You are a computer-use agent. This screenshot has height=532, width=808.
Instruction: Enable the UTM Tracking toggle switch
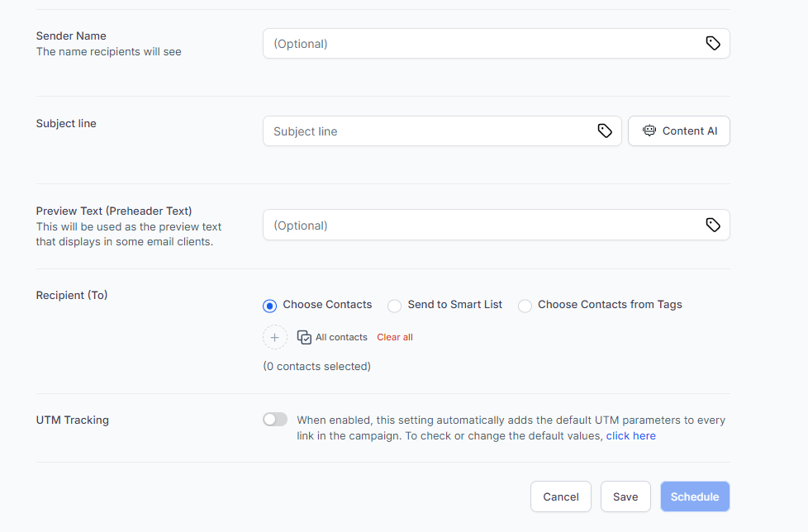(x=275, y=420)
